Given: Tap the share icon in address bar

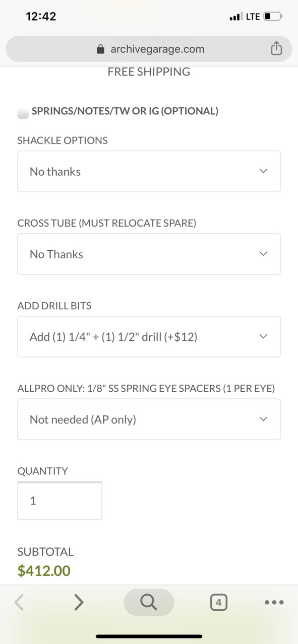Looking at the screenshot, I should point(276,48).
